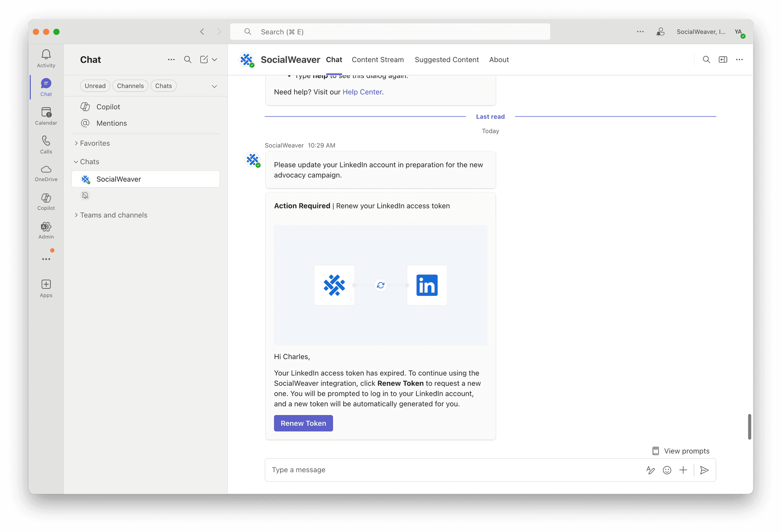
Task: Collapse the Chats section
Action: click(x=89, y=162)
